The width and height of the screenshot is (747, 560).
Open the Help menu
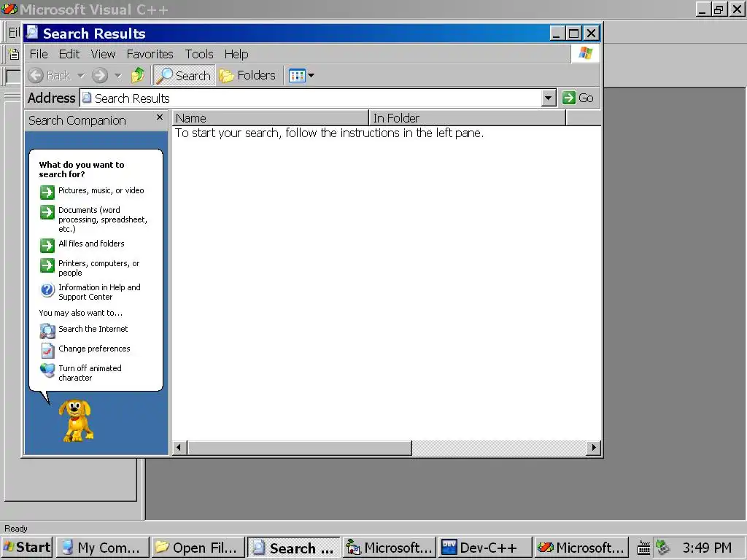pyautogui.click(x=236, y=54)
